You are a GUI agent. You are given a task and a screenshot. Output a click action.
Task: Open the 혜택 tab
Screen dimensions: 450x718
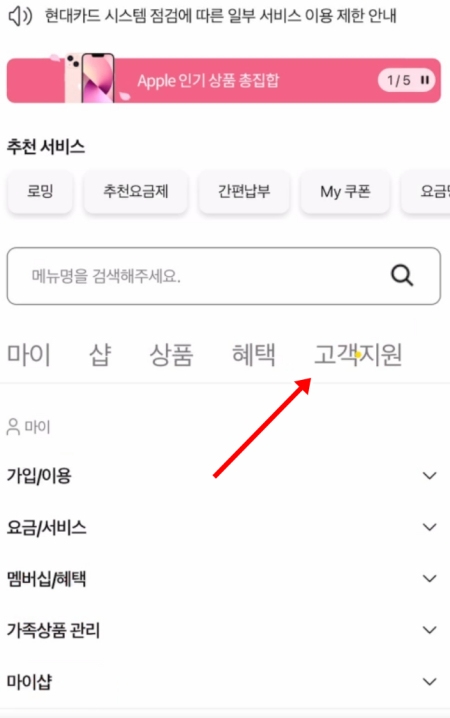pyautogui.click(x=254, y=355)
